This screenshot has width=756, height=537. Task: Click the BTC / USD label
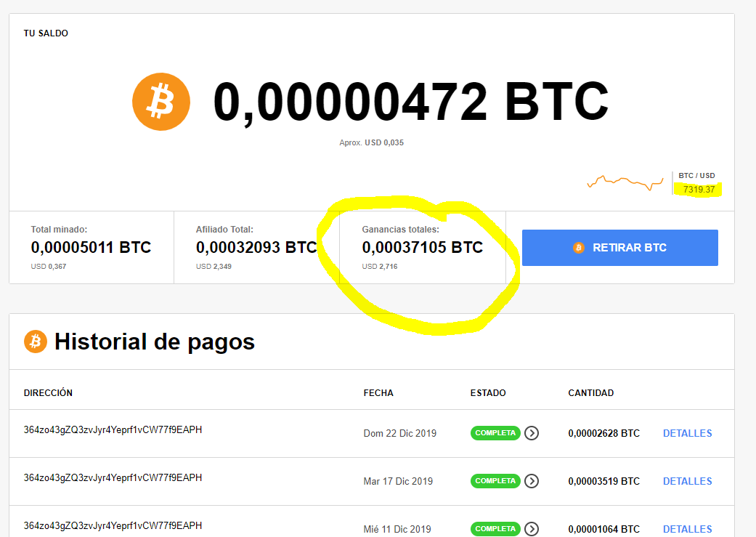tap(696, 176)
